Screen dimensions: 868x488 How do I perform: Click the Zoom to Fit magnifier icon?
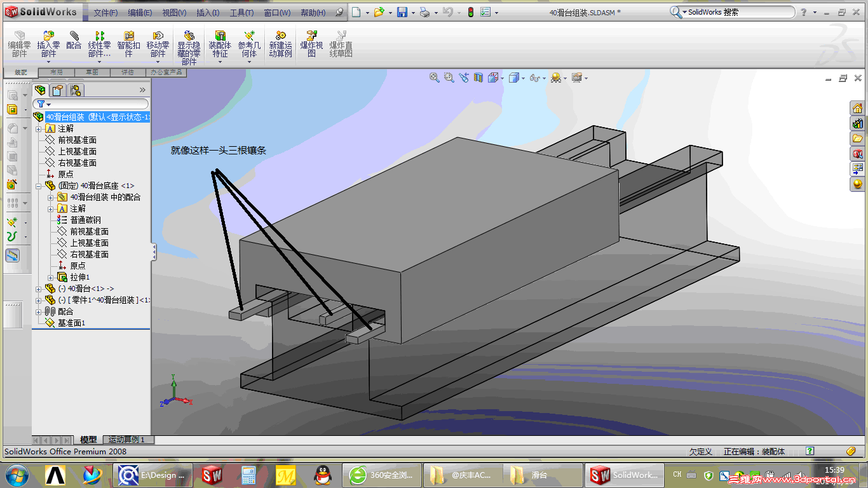[x=435, y=78]
